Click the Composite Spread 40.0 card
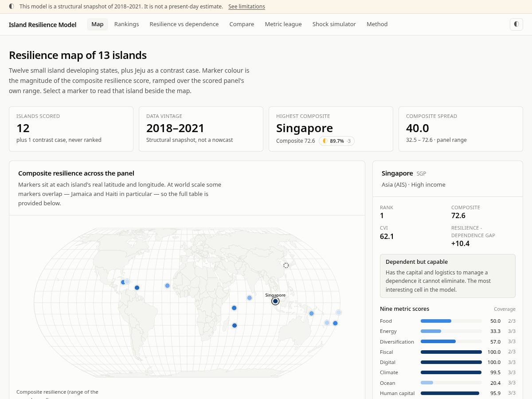Image resolution: width=532 pixels, height=399 pixels. click(x=461, y=129)
